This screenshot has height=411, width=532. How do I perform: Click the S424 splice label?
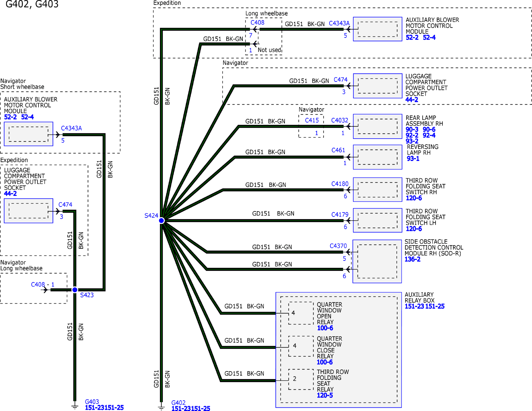point(151,215)
